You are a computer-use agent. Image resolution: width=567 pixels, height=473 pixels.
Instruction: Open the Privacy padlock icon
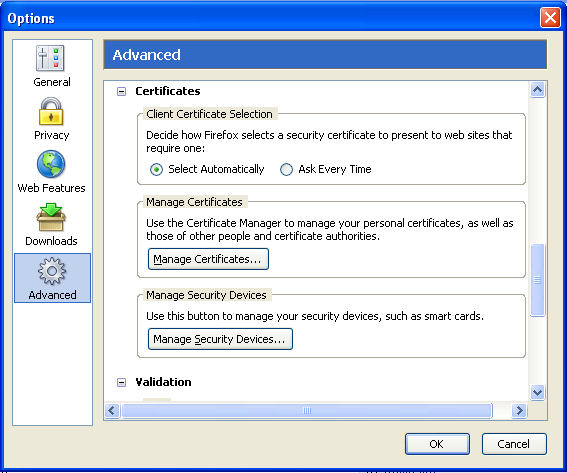point(51,111)
